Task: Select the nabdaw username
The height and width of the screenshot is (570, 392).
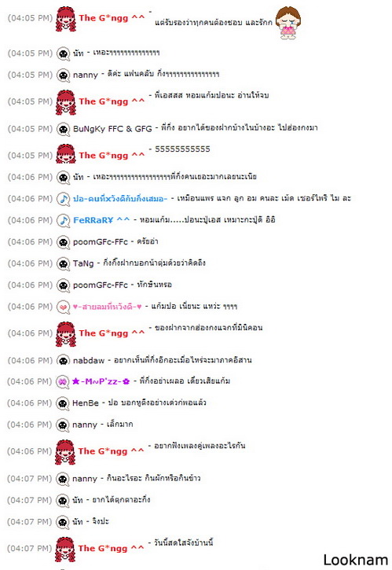Action: pyautogui.click(x=89, y=360)
